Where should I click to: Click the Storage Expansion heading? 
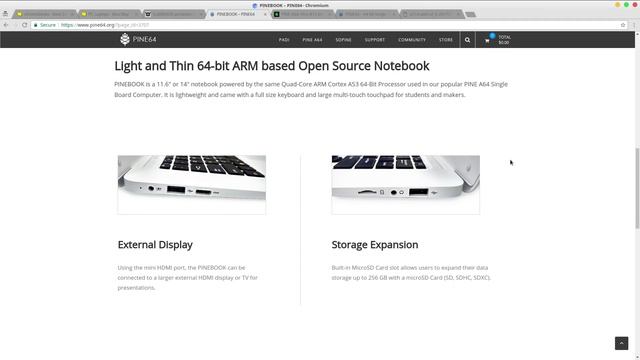[375, 245]
